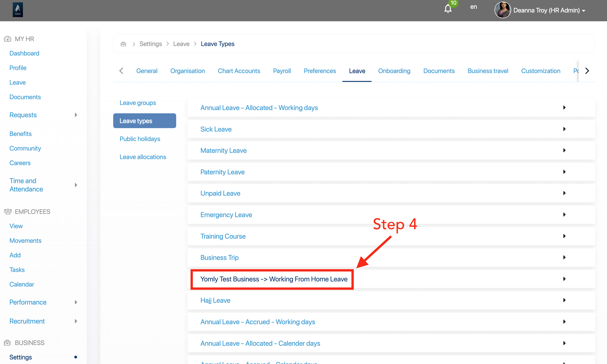
Task: Click the MY HR section icon
Action: click(7, 39)
